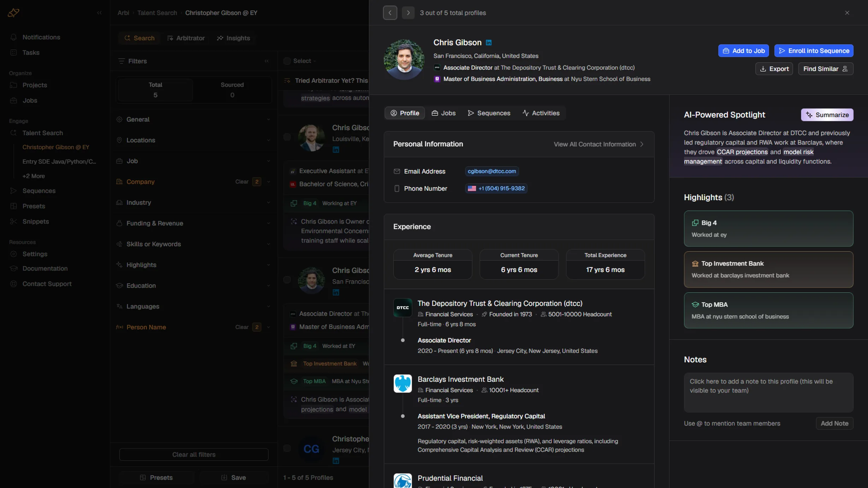This screenshot has width=868, height=488.
Task: Expand +2 More saved searches
Action: point(34,176)
